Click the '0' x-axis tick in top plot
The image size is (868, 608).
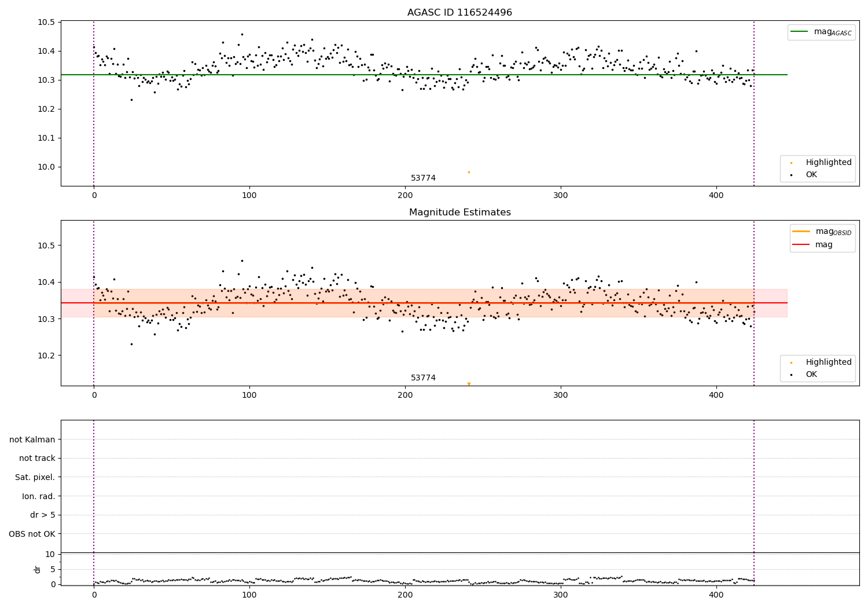point(94,196)
